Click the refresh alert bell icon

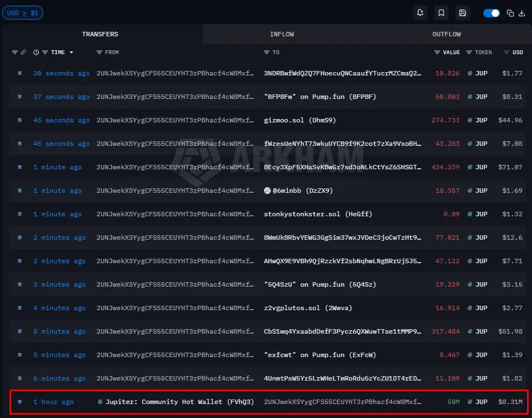click(x=420, y=13)
